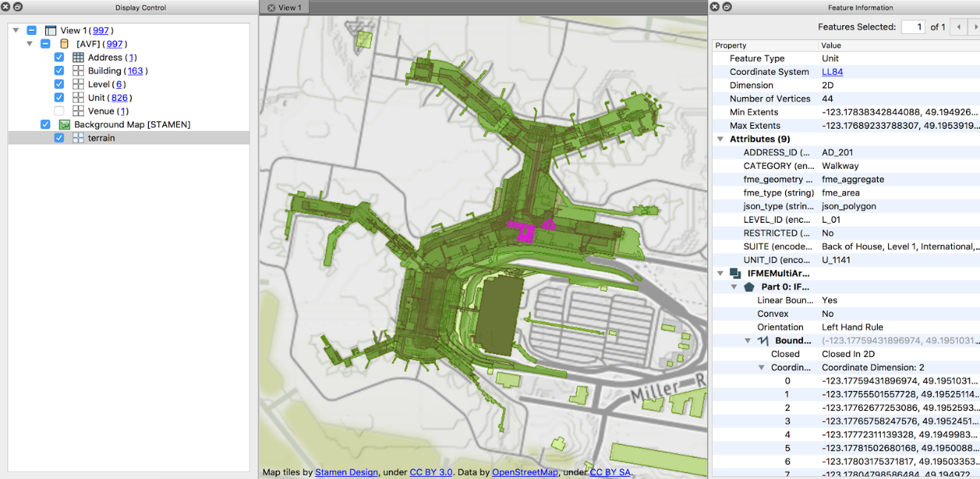Open the LL84 coordinate system link
Viewport: 980px width, 479px height.
[832, 72]
